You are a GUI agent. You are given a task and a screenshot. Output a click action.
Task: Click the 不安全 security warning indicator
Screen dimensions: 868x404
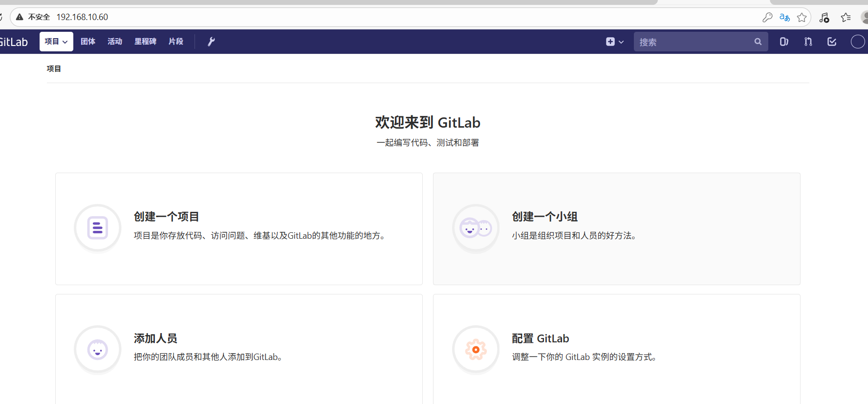point(33,17)
